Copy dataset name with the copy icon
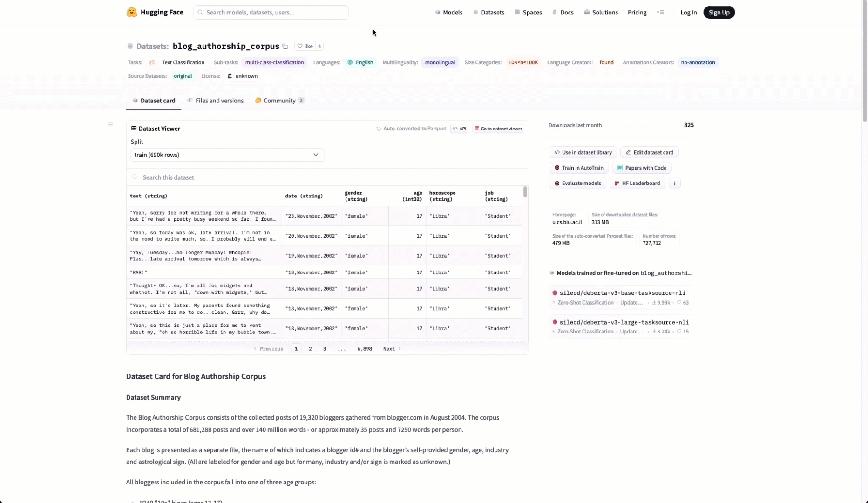 [285, 46]
